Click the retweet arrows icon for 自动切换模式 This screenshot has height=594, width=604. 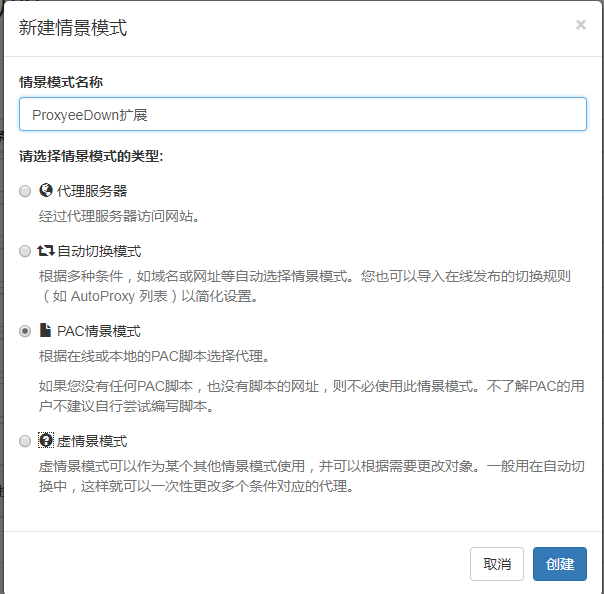click(46, 251)
